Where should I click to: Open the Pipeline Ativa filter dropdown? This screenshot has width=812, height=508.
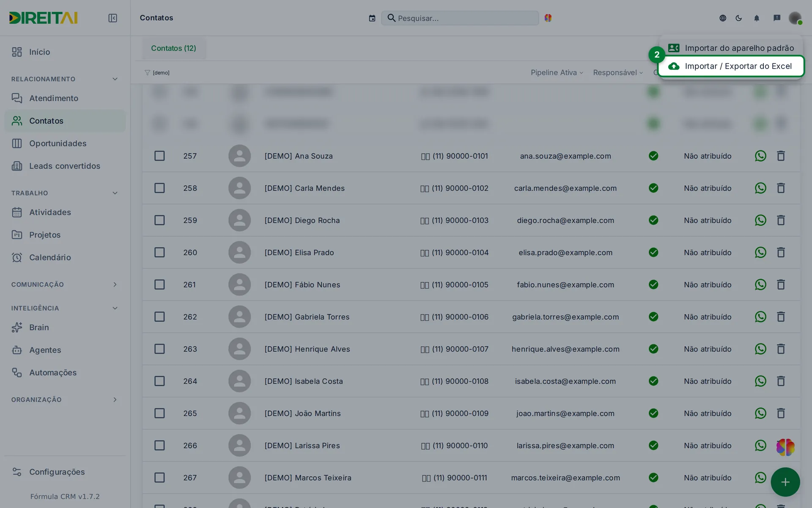tap(557, 72)
